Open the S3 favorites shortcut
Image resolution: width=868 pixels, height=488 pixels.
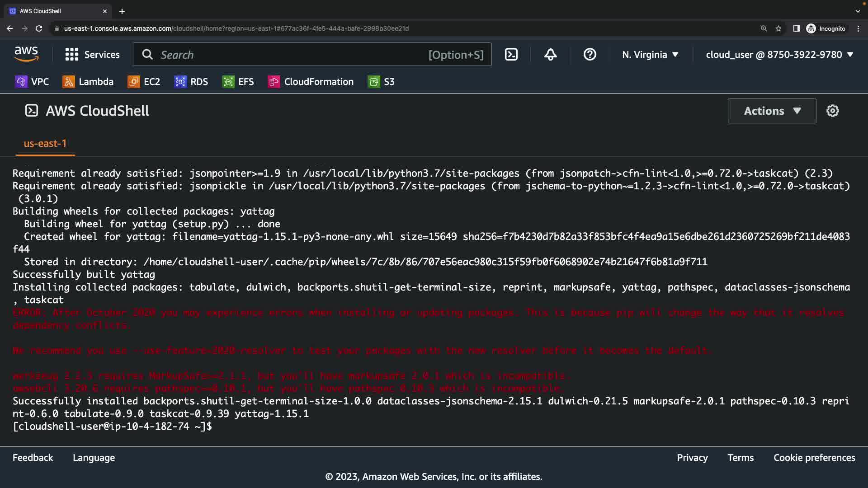coord(382,82)
